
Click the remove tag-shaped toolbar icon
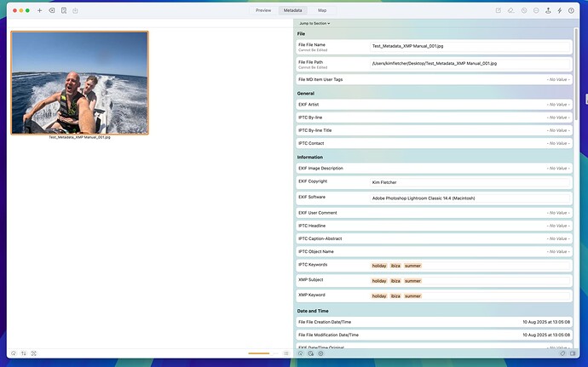pyautogui.click(x=52, y=10)
